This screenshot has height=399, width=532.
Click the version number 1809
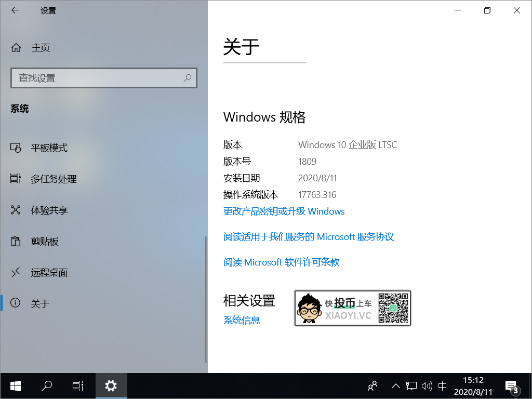click(x=307, y=162)
